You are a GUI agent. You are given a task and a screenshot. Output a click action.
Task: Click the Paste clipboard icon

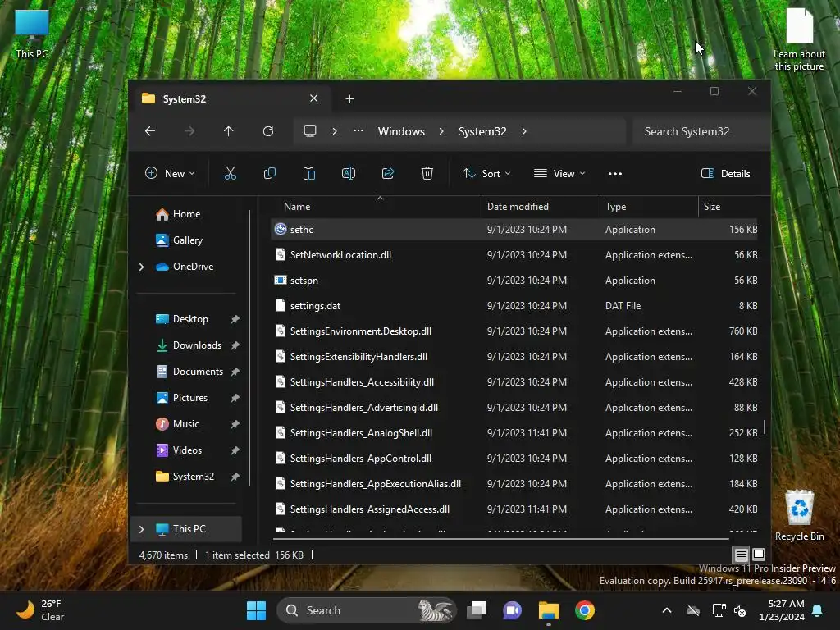pos(309,173)
